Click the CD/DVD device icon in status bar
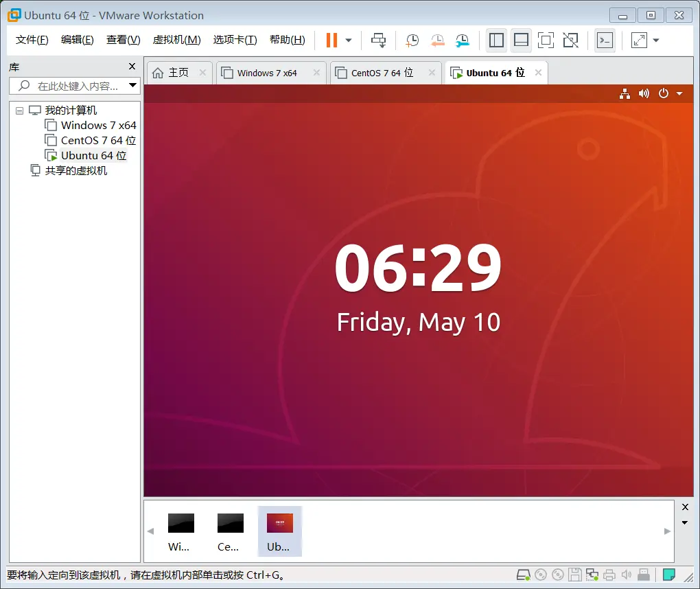700x589 pixels. pyautogui.click(x=540, y=575)
